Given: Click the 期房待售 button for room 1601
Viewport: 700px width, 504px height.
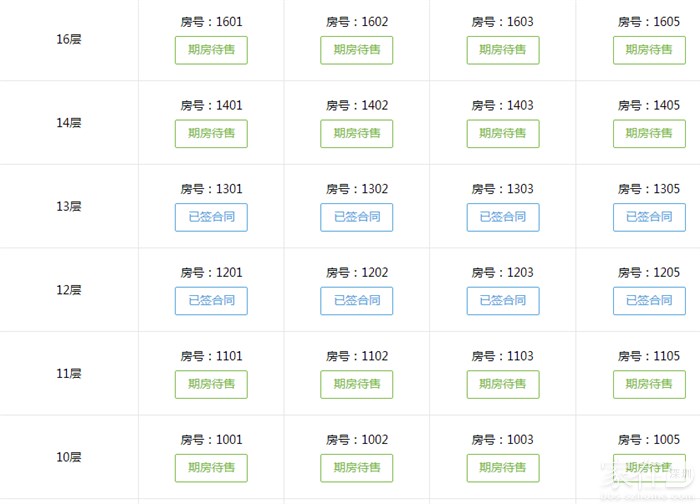Looking at the screenshot, I should pyautogui.click(x=211, y=50).
